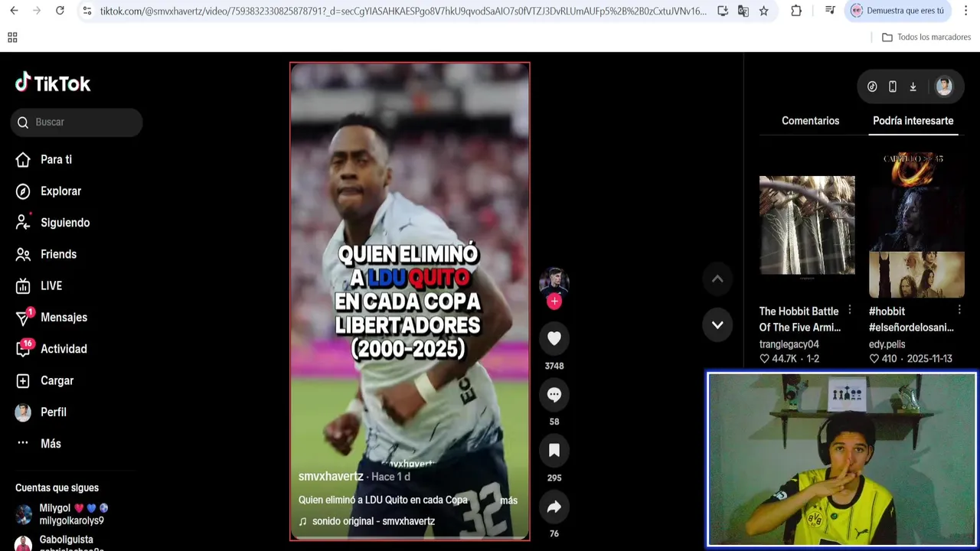Open comments via speech bubble icon
The width and height of the screenshot is (980, 551).
coord(554,395)
